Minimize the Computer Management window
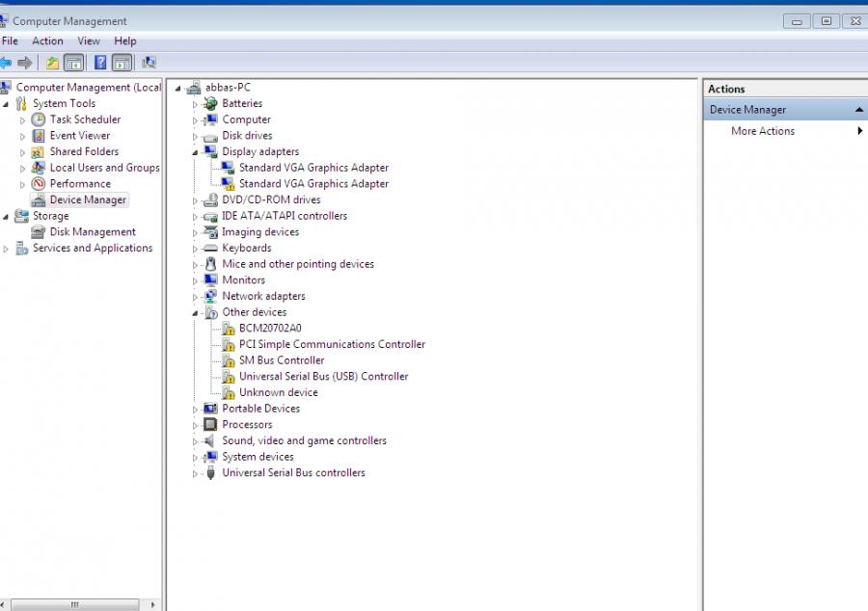 (798, 21)
